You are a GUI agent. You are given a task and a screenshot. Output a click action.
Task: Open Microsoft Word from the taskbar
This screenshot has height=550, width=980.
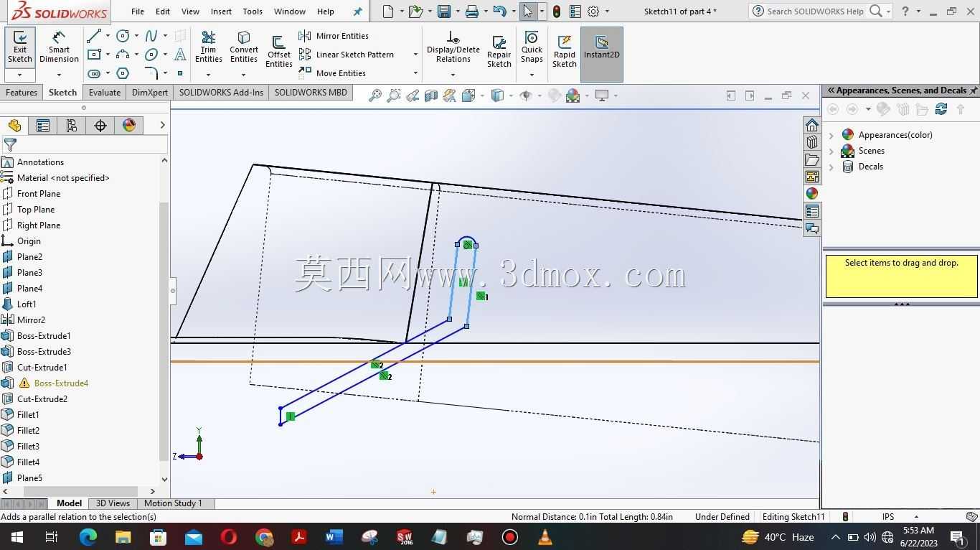pos(334,537)
